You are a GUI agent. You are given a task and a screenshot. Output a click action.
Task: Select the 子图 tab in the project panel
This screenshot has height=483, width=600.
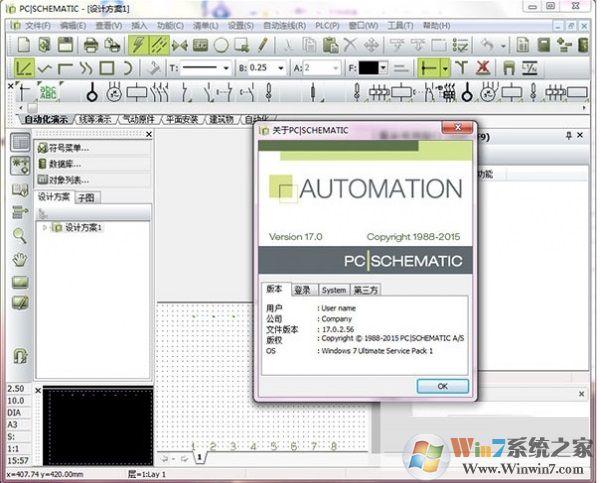[x=86, y=197]
